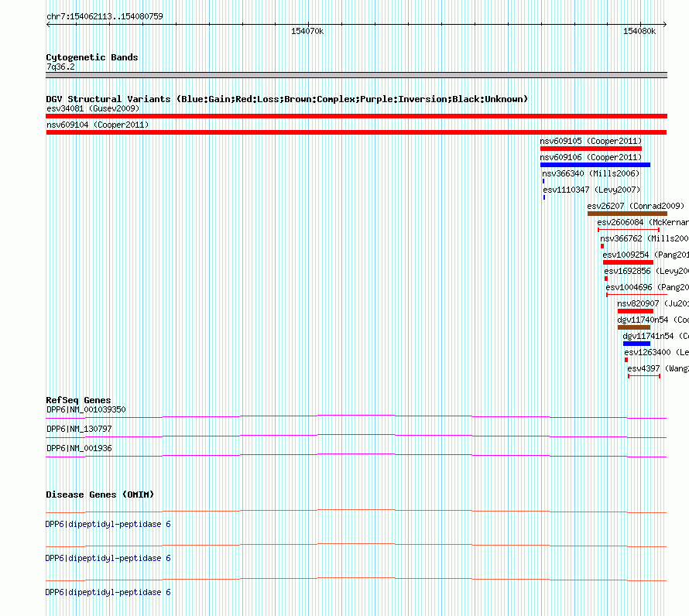Open the DPP6|NM_130797 RefSeq gene label
689x616 pixels.
tap(79, 429)
